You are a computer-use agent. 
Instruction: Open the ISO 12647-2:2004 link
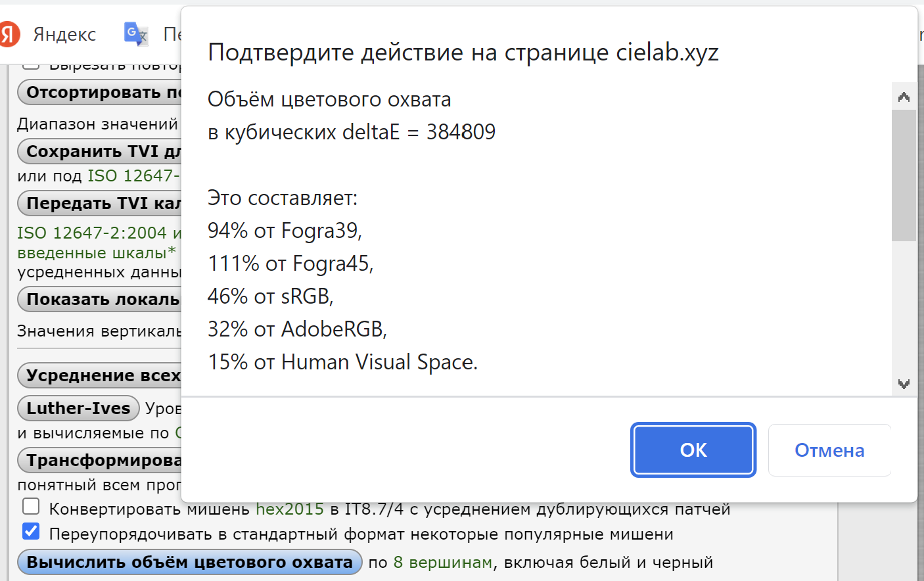point(92,233)
